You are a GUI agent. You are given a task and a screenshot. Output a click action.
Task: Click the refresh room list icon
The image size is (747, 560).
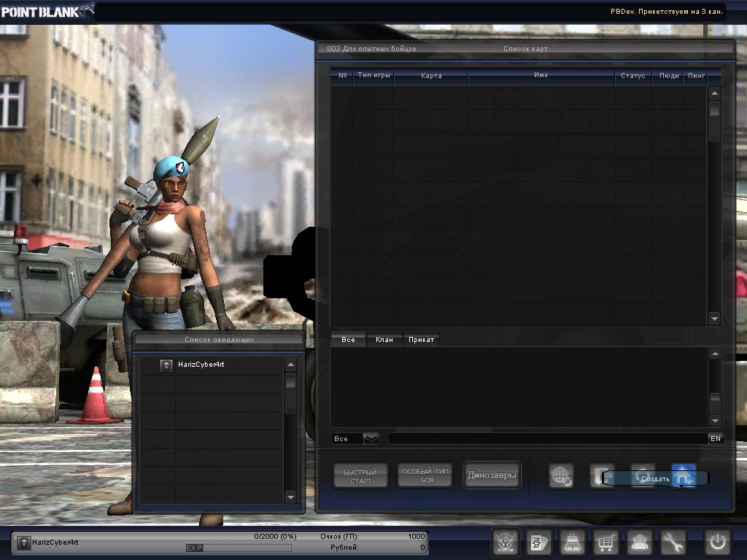pos(643,475)
